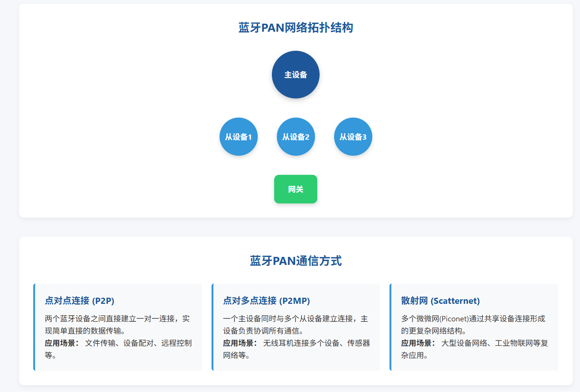This screenshot has height=392, width=580.
Task: Open the 点对点连接 (P2P) card title
Action: point(79,301)
